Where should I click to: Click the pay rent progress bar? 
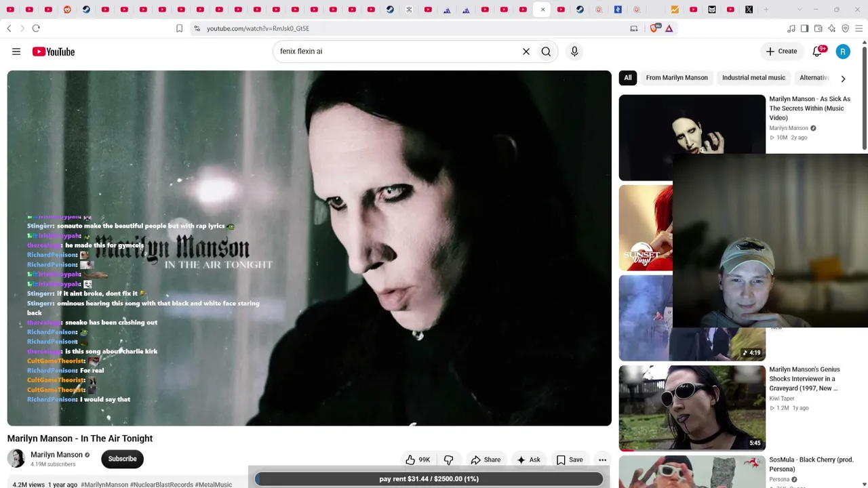click(x=429, y=479)
